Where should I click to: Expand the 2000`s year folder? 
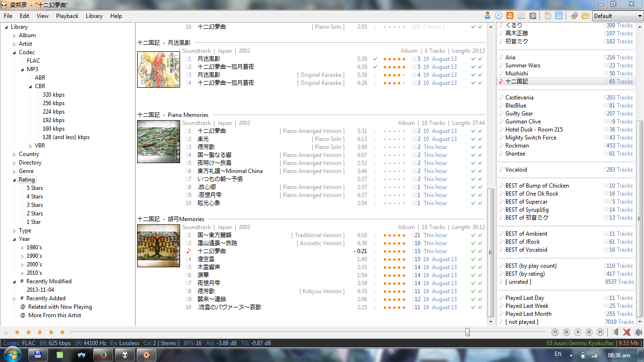(x=22, y=265)
